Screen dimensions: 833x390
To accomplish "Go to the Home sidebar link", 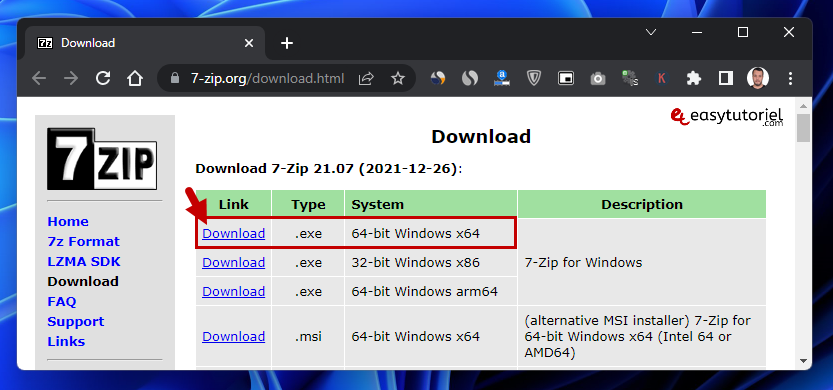I will coord(68,222).
